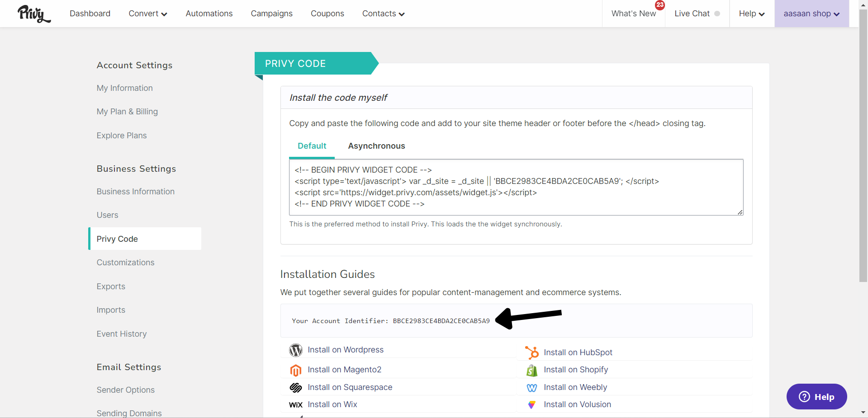
Task: Open My Plan & Billing
Action: (127, 112)
